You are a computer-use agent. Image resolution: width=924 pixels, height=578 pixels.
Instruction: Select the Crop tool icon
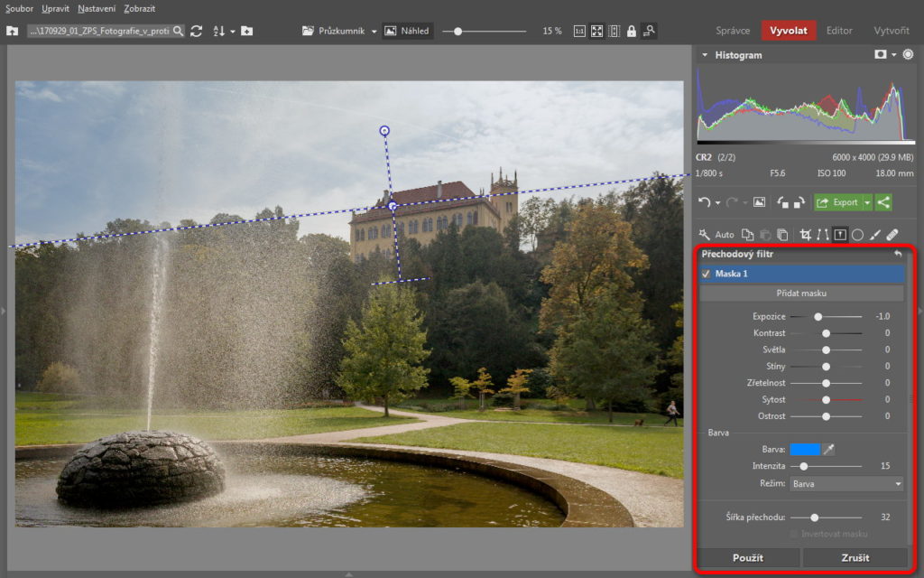806,234
